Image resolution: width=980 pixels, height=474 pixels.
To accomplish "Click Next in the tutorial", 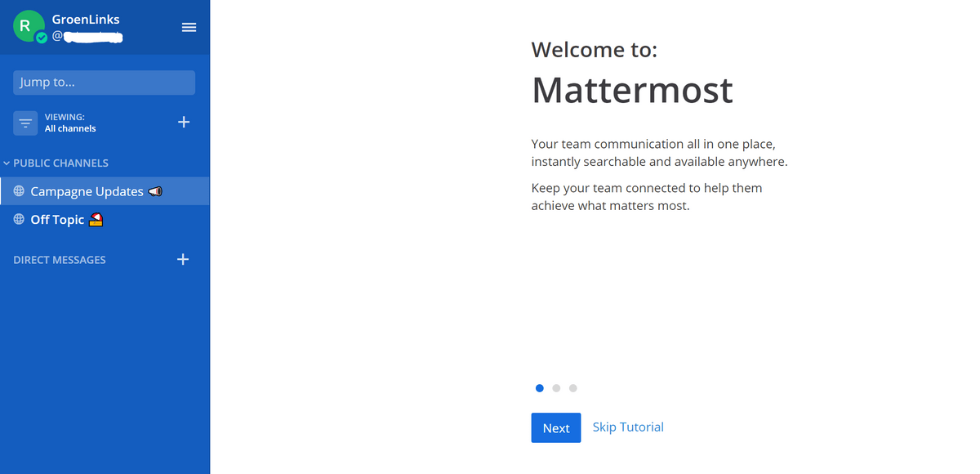I will 556,428.
